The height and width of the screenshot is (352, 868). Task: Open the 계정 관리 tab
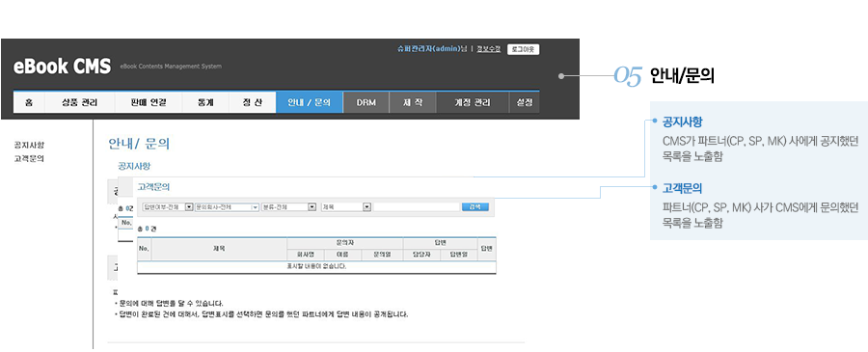click(473, 102)
